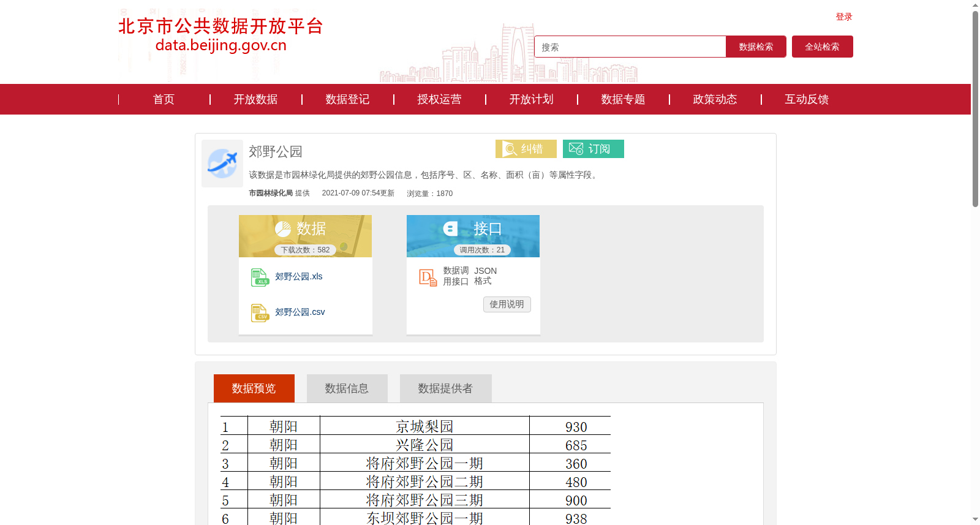Click the 2021-07-09 07:54更新 timestamp

(358, 193)
